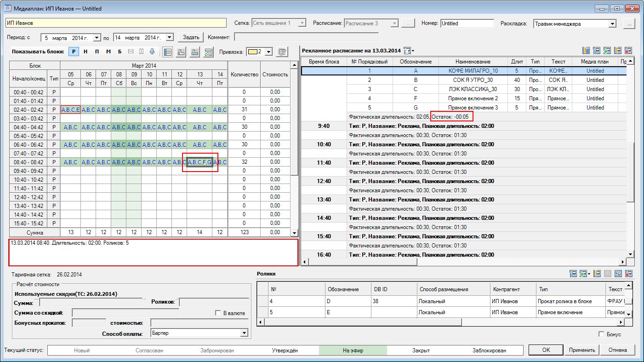Set status to Новый
Viewport: 644px width, 362px height.
click(82, 350)
